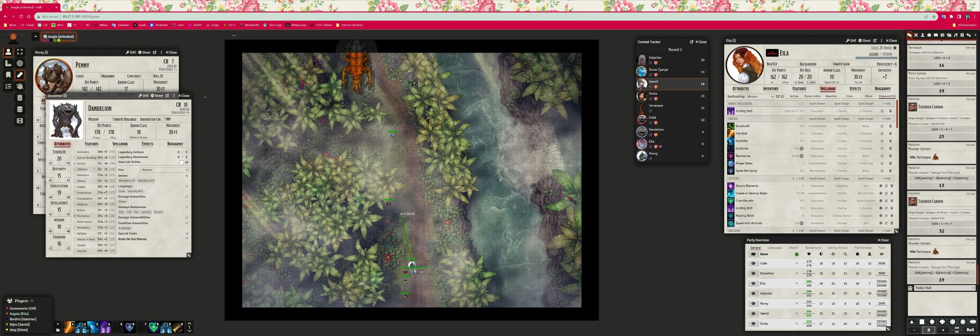Switch to the Effects tab on Eila sheet
The width and height of the screenshot is (980, 336).
pos(855,89)
